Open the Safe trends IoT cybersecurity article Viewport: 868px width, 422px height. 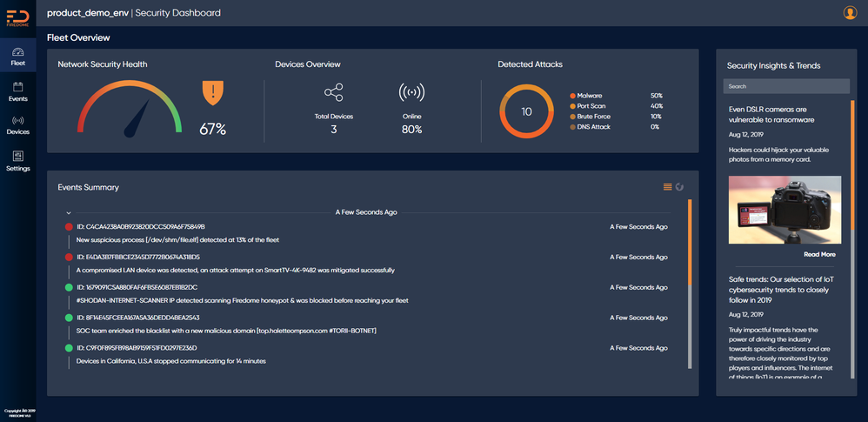[782, 290]
